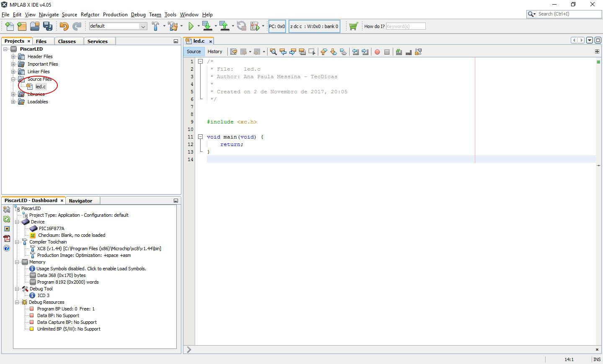The height and width of the screenshot is (364, 603).
Task: Click the Debug Project icon
Action: 255,26
